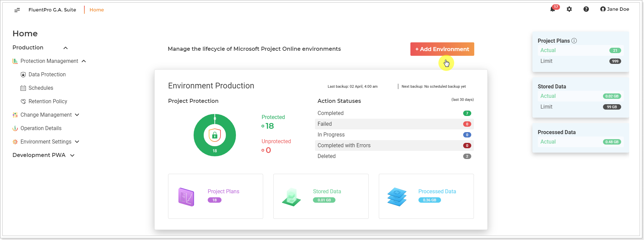Viewport: 644px width, 240px height.
Task: Open the settings gear icon
Action: (569, 9)
